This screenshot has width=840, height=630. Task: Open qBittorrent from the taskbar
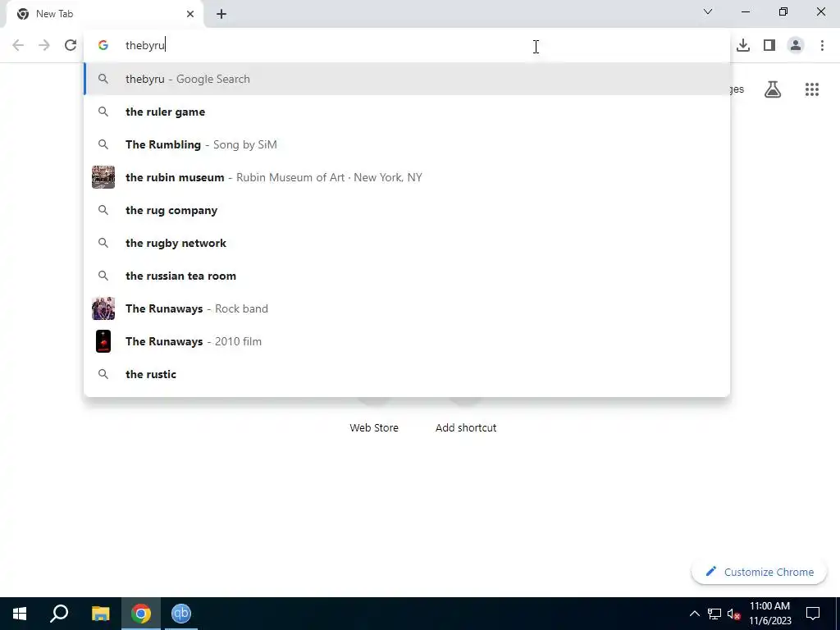tap(181, 614)
